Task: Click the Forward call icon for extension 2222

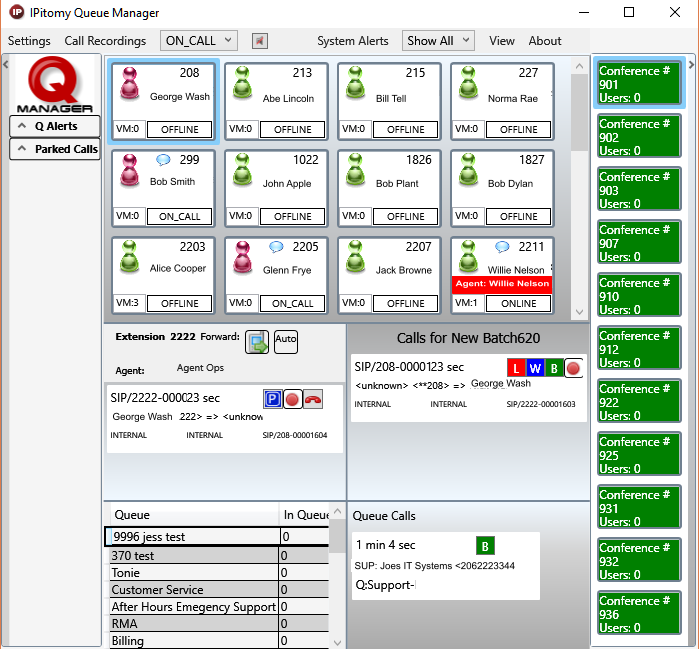Action: tap(257, 340)
